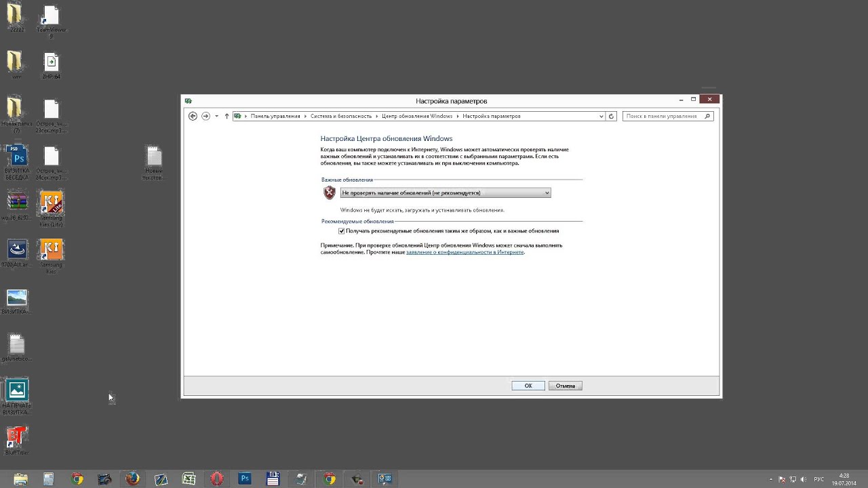Viewport: 868px width, 488px height.
Task: Click the active Control Panel taskbar button
Action: pyautogui.click(x=385, y=479)
